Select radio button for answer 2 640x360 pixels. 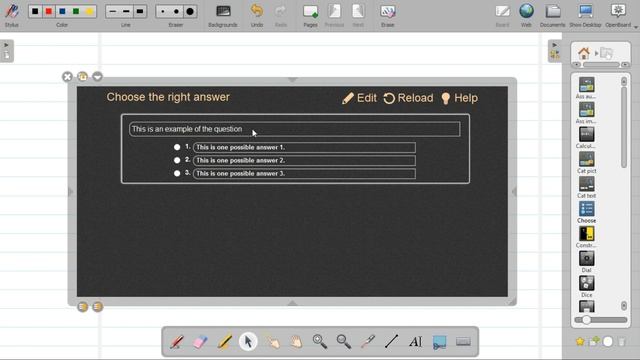[x=177, y=160]
